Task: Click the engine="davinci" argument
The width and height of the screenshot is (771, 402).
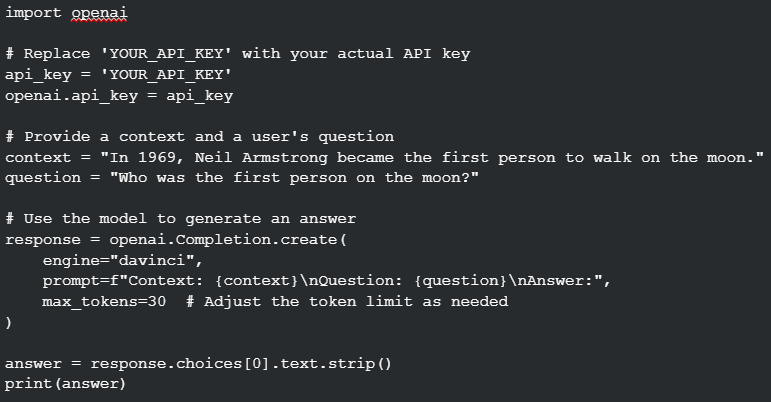Action: coord(122,260)
